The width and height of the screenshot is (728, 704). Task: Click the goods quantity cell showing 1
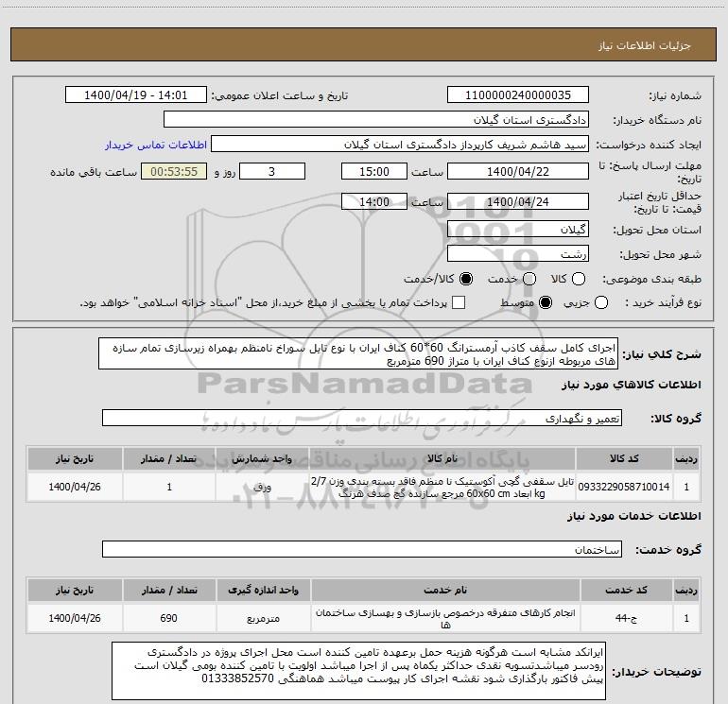click(x=169, y=487)
